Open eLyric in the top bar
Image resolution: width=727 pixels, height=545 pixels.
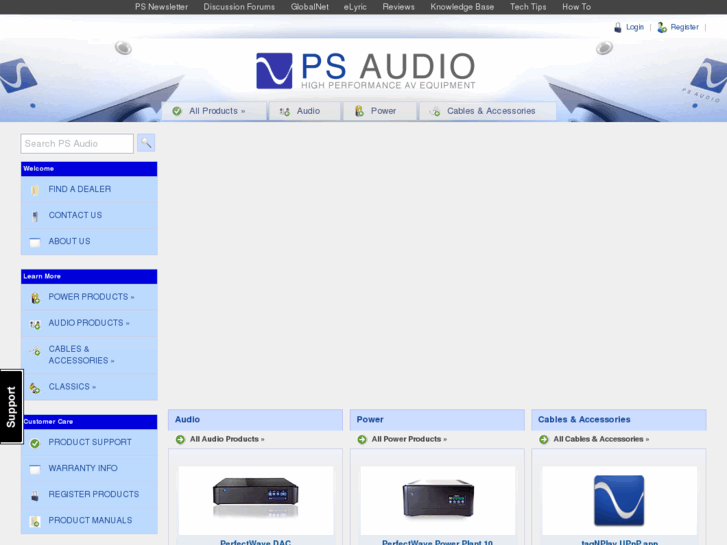(355, 7)
